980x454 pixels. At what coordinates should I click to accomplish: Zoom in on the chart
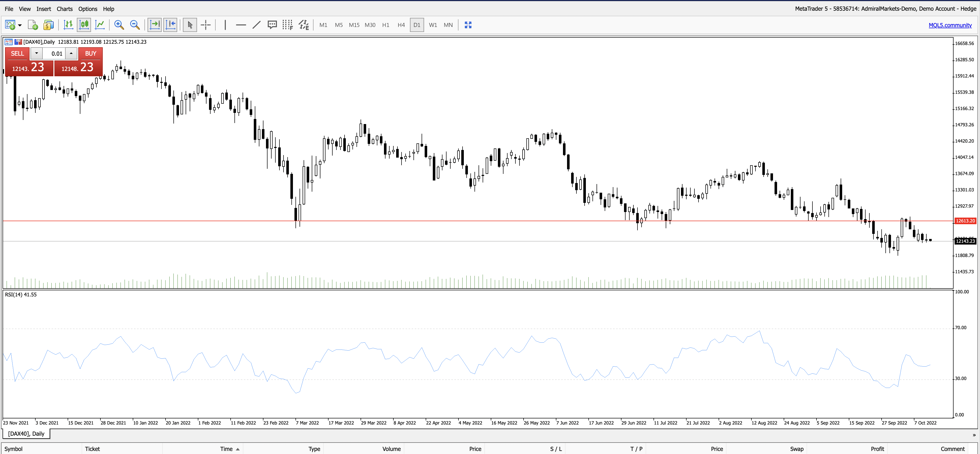click(119, 25)
